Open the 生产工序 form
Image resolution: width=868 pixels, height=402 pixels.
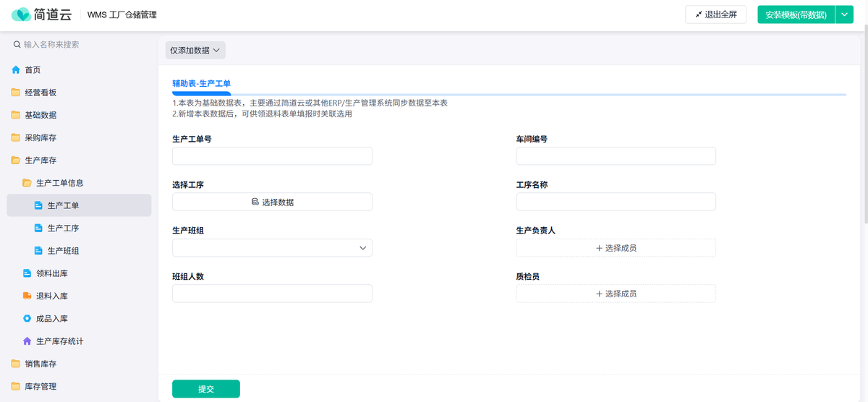[79, 228]
